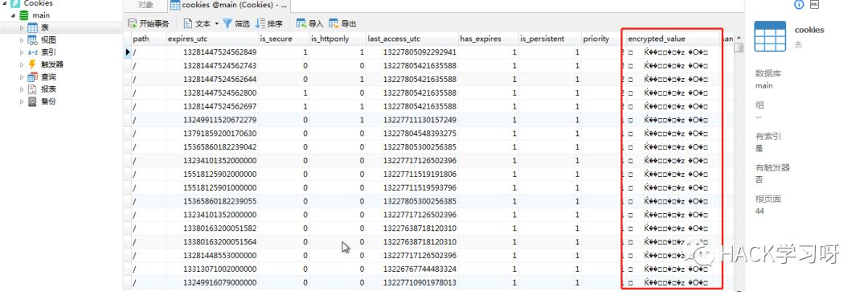This screenshot has width=868, height=292.
Task: Click the cookies title in right panel
Action: 809,30
